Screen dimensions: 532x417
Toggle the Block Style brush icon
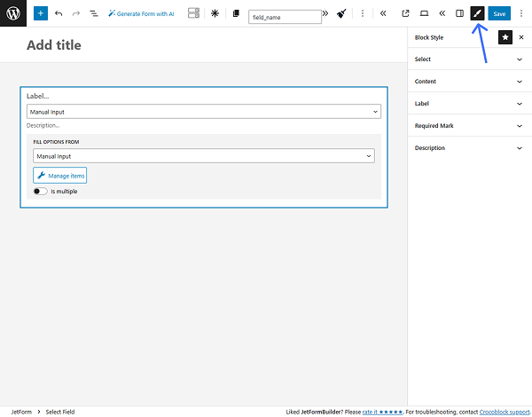point(477,13)
